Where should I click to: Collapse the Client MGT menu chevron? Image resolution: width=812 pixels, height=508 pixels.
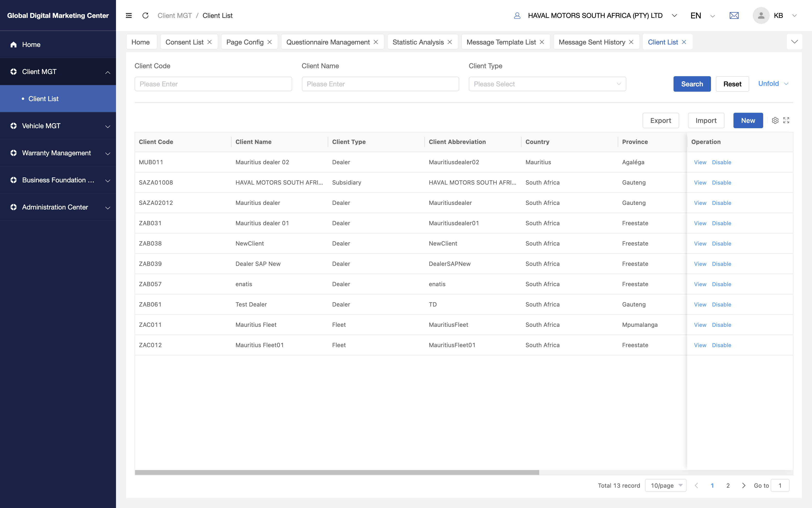[108, 72]
